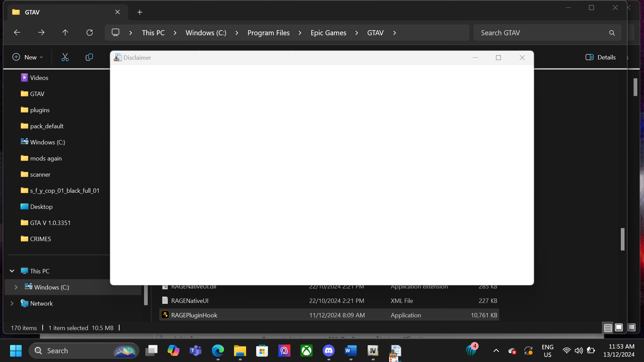This screenshot has height=362, width=644.
Task: Click the OneDrive cloud tray icon
Action: point(512,351)
